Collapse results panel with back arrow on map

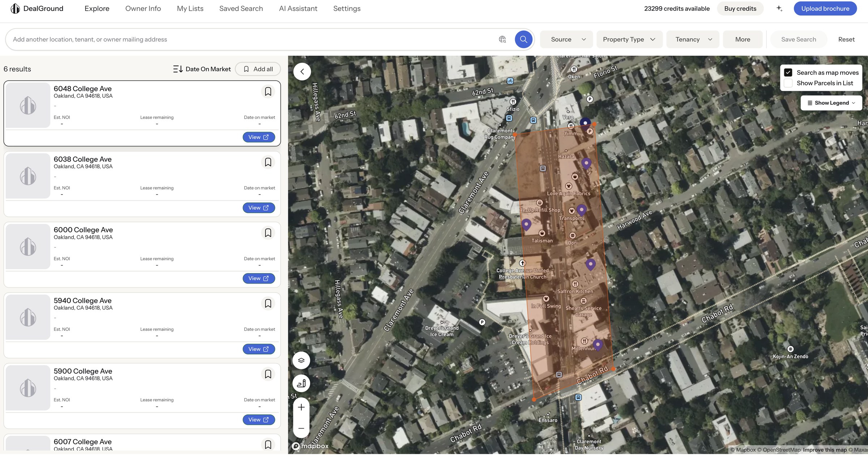pyautogui.click(x=302, y=72)
